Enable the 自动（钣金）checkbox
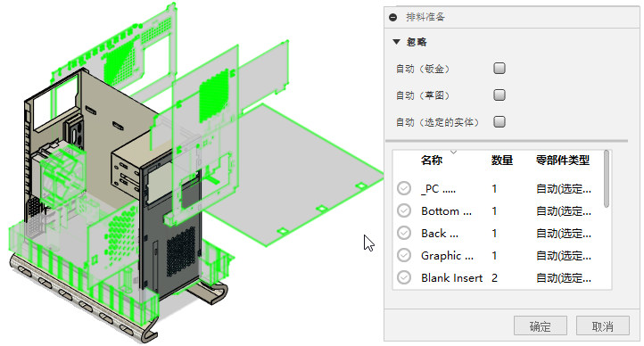The image size is (644, 346). pyautogui.click(x=500, y=68)
